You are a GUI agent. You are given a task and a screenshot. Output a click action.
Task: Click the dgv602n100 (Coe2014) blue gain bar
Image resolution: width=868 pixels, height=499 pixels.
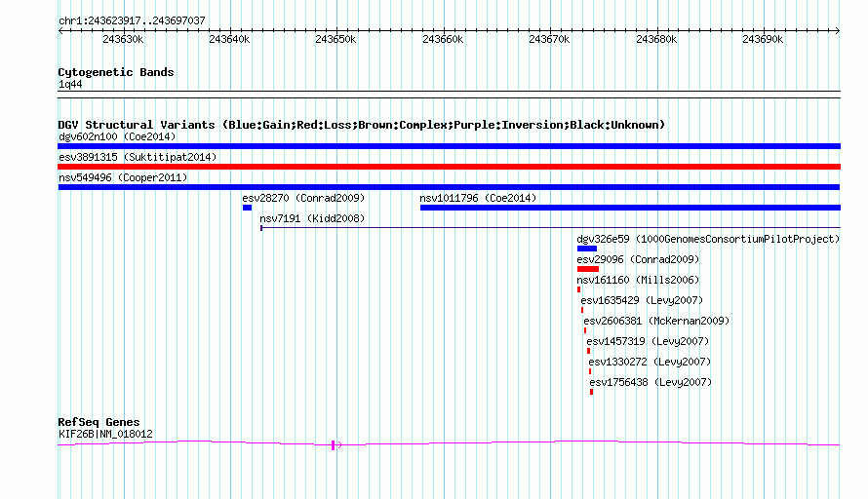tap(449, 146)
